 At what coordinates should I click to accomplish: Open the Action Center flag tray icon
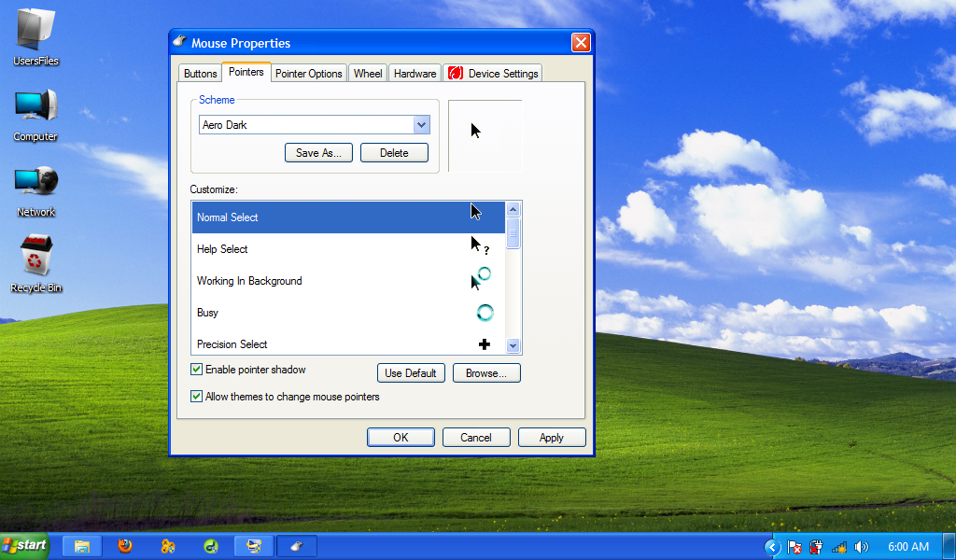click(794, 547)
